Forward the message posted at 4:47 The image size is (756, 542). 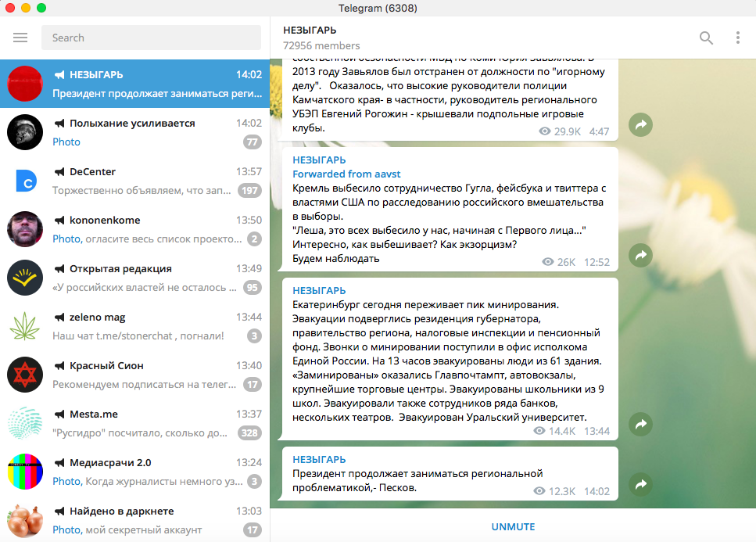pos(641,125)
